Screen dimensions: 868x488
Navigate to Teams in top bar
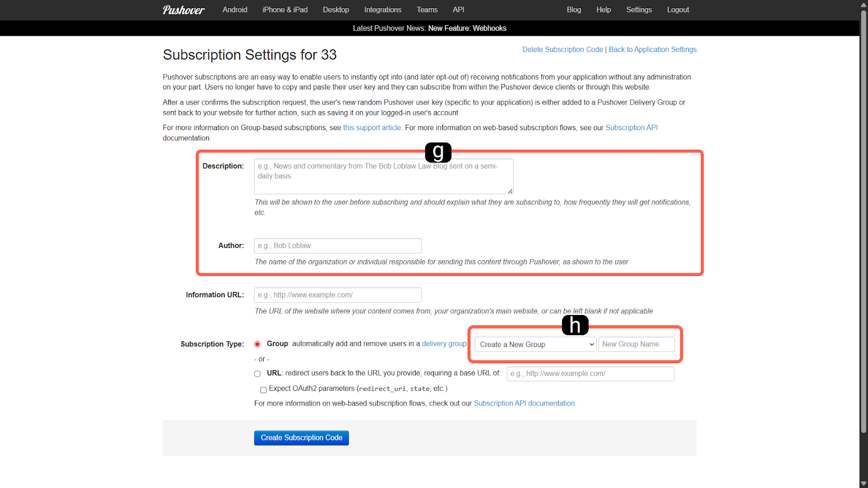tap(427, 10)
